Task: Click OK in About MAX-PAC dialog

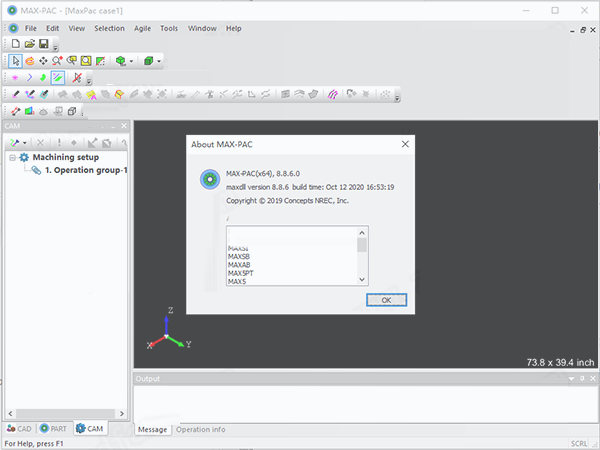Action: click(x=386, y=300)
